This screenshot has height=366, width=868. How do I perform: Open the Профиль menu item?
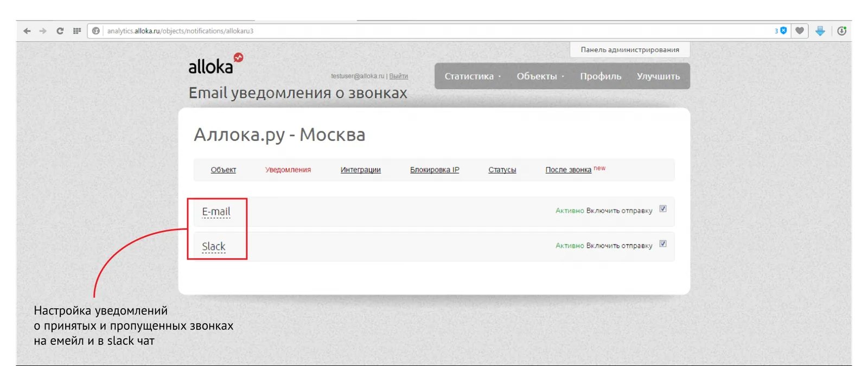(601, 76)
